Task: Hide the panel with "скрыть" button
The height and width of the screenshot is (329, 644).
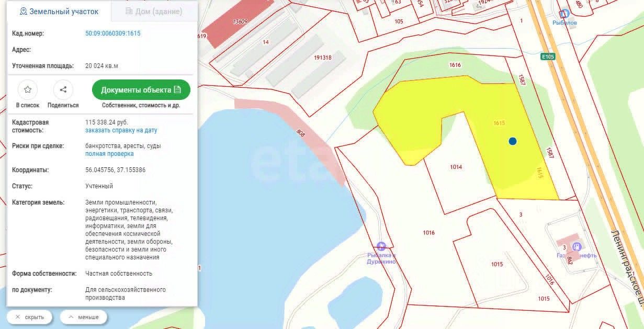Action: [29, 317]
